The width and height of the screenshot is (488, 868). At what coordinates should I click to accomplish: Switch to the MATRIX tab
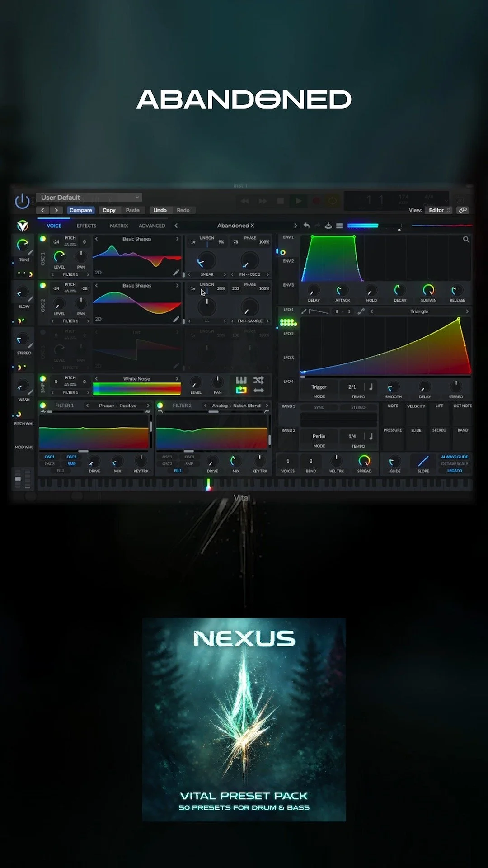(119, 226)
